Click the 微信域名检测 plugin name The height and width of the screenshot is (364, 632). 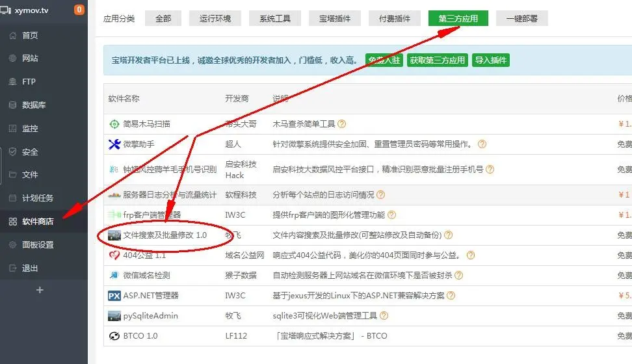point(146,276)
